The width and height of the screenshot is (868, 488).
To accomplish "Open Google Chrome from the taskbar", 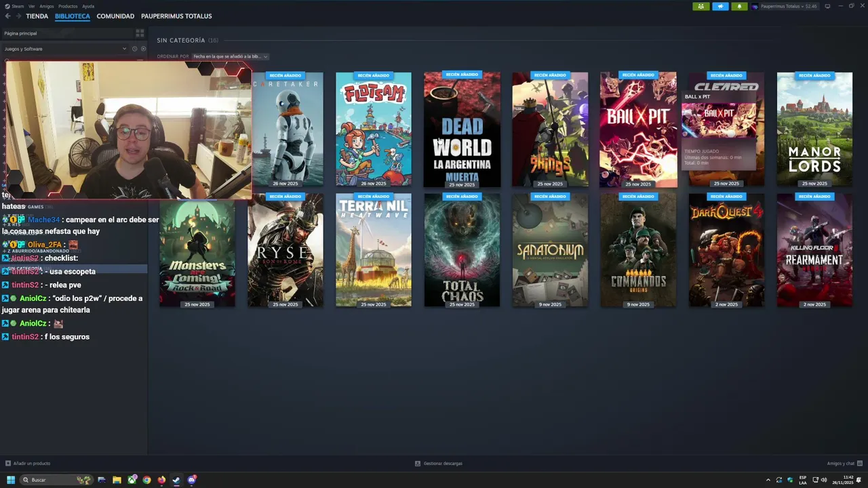I will point(146,480).
